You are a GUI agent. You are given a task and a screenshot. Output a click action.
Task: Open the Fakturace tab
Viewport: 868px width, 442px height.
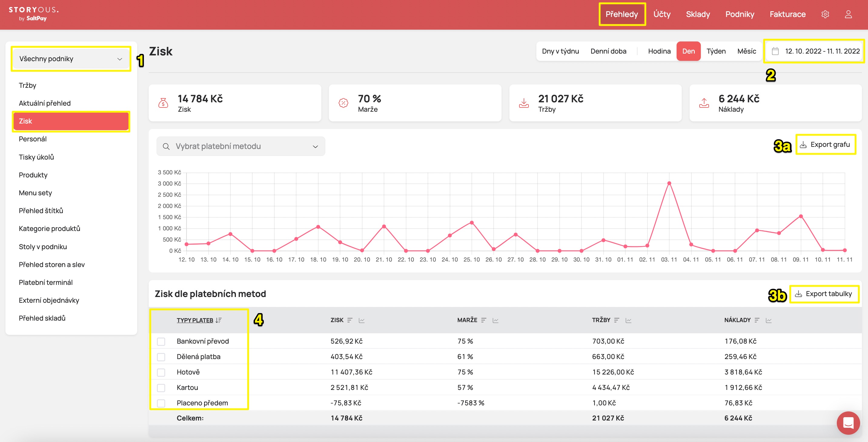pos(787,14)
